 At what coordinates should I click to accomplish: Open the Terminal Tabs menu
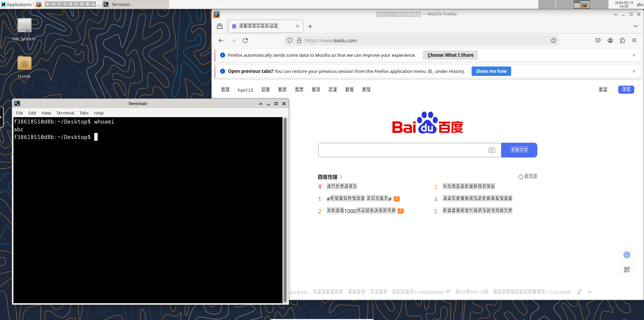tap(84, 113)
